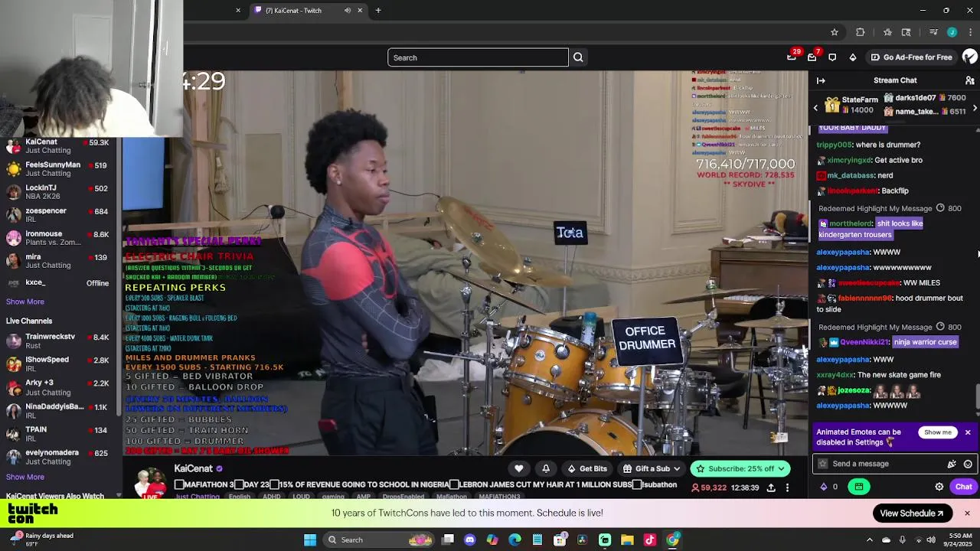Open the Whispers speech bubble icon
Screen dimensions: 980x551
(x=832, y=57)
